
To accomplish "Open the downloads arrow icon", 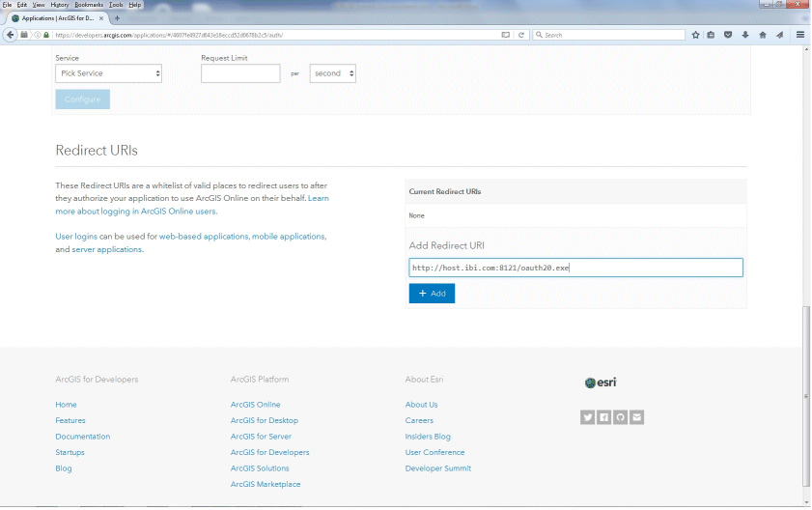I will [745, 35].
